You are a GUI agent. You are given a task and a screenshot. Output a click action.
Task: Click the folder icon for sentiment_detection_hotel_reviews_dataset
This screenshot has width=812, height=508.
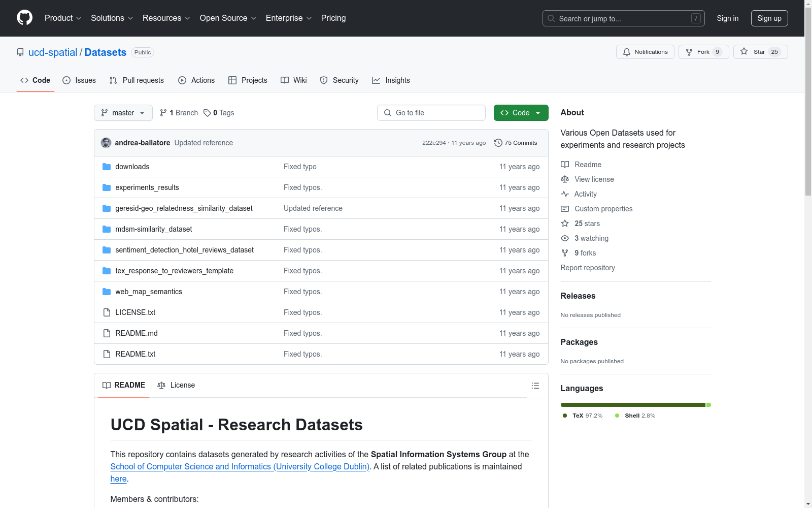107,250
